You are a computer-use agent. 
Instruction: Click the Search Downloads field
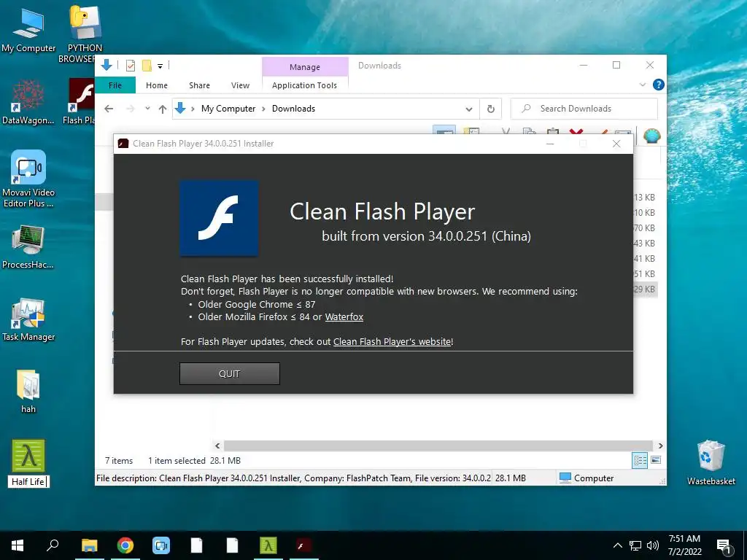point(584,109)
